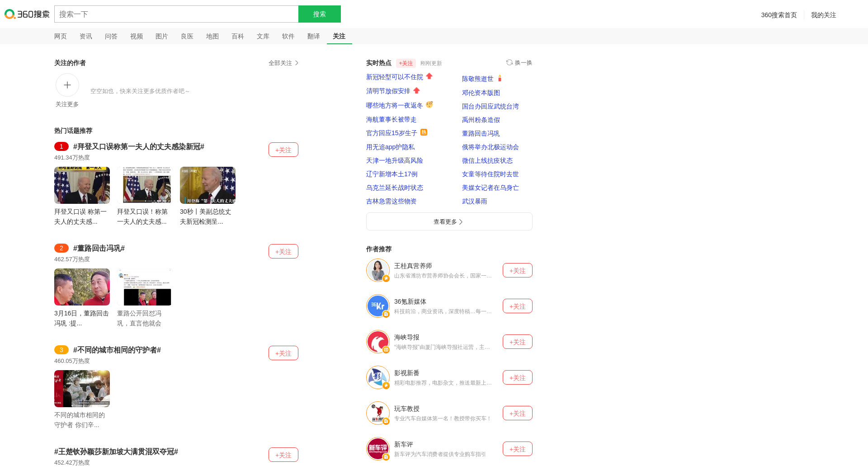
Task: Follow the 董路回击冯巩 topic
Action: 283,251
